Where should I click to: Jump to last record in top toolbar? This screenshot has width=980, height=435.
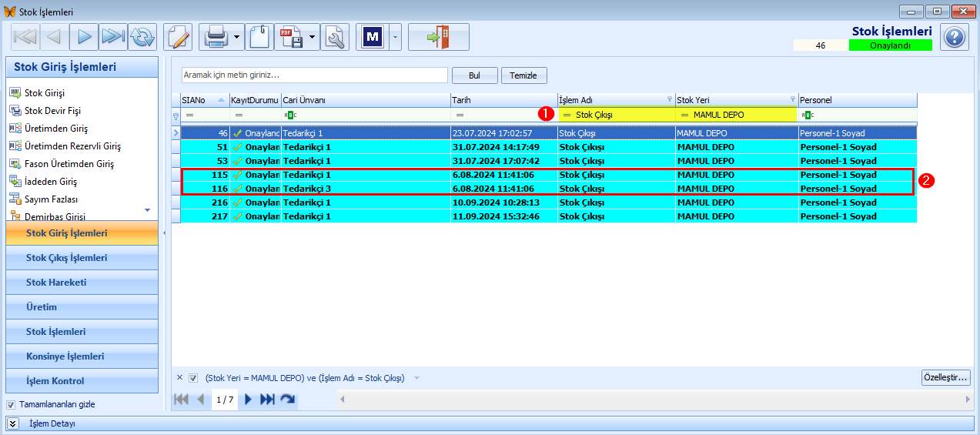pos(113,36)
